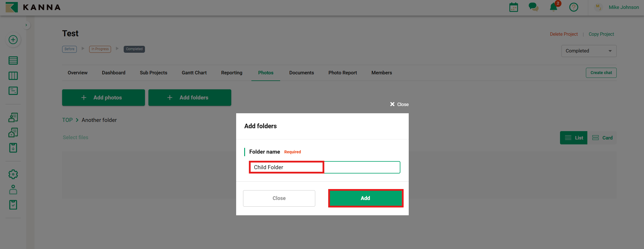Image resolution: width=644 pixels, height=249 pixels.
Task: Open Mike Johnson user menu
Action: coord(623,7)
